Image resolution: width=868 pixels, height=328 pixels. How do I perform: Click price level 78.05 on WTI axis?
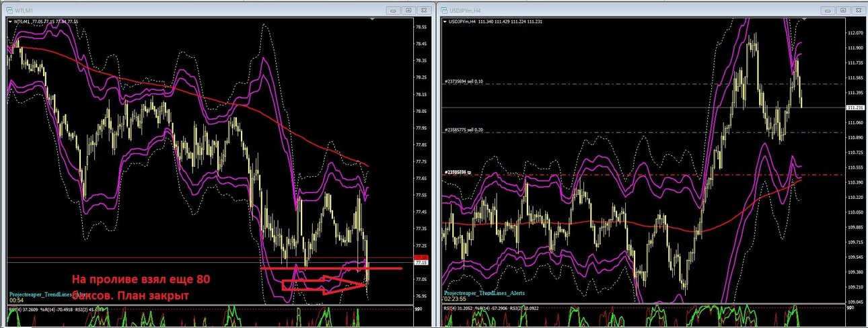[x=423, y=111]
